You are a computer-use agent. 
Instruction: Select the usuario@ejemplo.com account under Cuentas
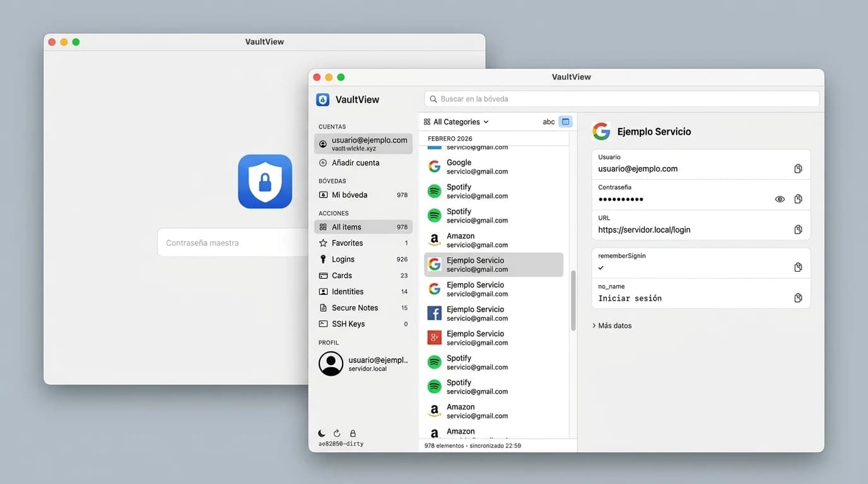pos(363,144)
